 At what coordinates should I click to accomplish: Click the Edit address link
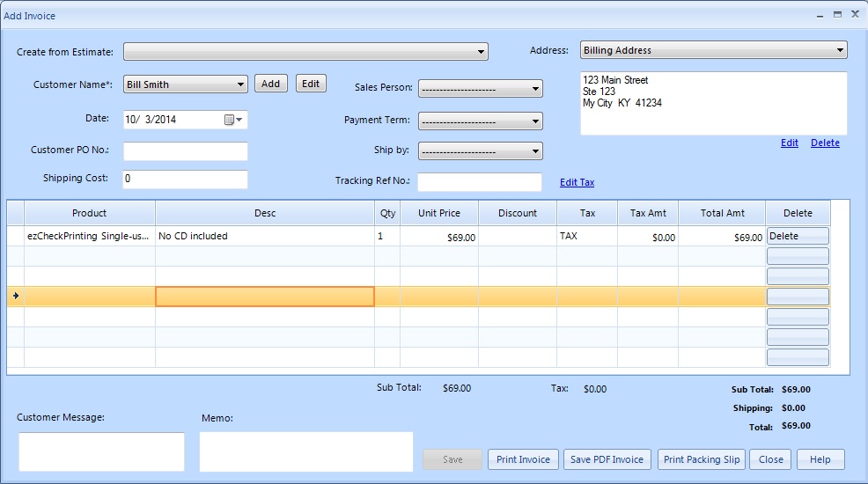point(789,143)
